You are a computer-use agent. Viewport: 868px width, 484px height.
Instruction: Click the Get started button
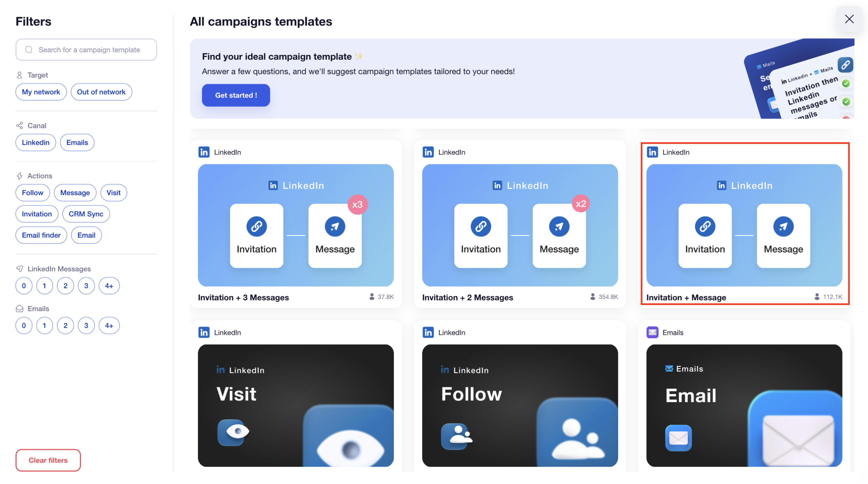tap(236, 95)
